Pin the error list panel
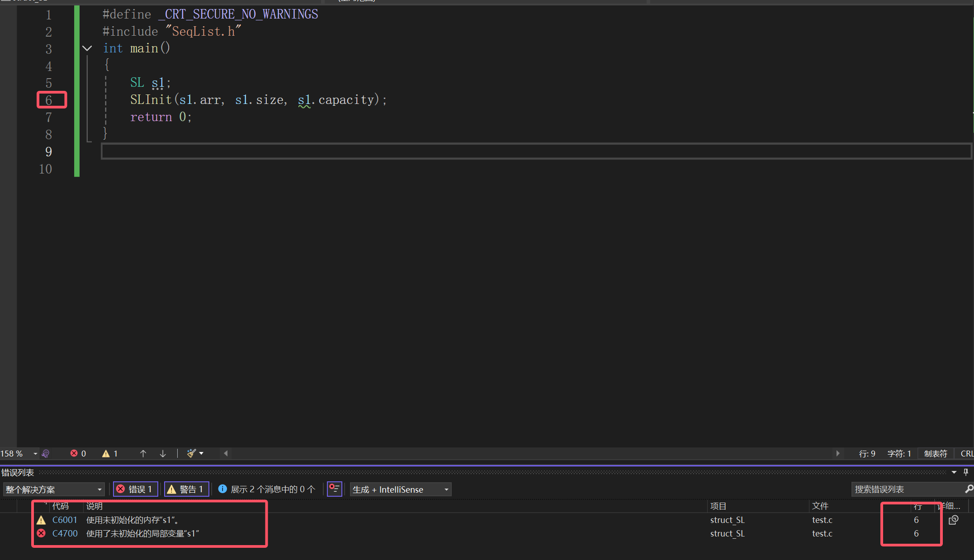The image size is (974, 560). (x=966, y=472)
